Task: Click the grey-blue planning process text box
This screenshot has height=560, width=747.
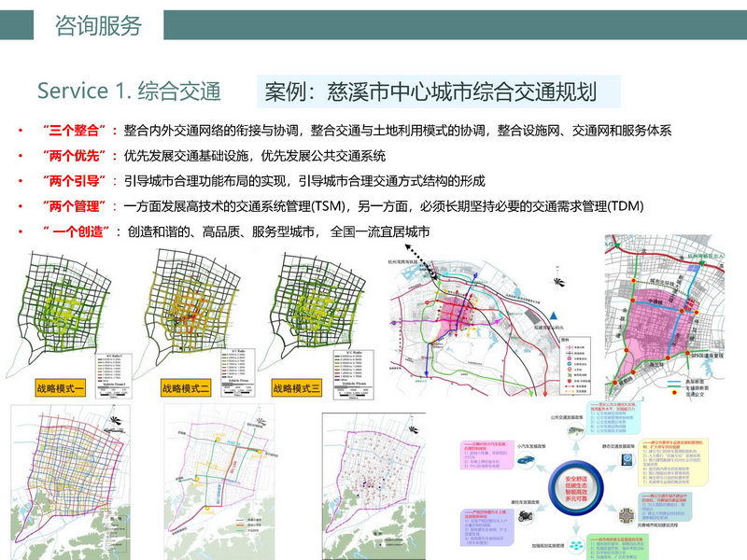Action: (664, 507)
